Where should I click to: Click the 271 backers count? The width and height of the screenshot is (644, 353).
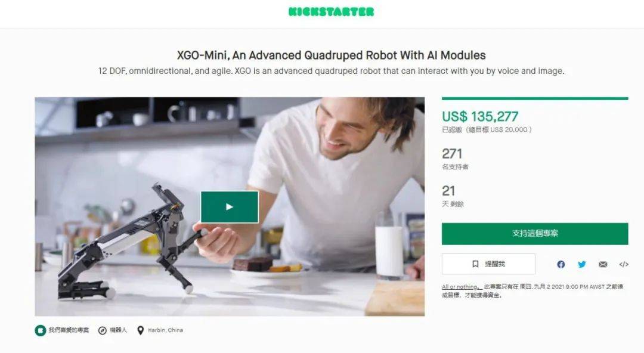(452, 154)
